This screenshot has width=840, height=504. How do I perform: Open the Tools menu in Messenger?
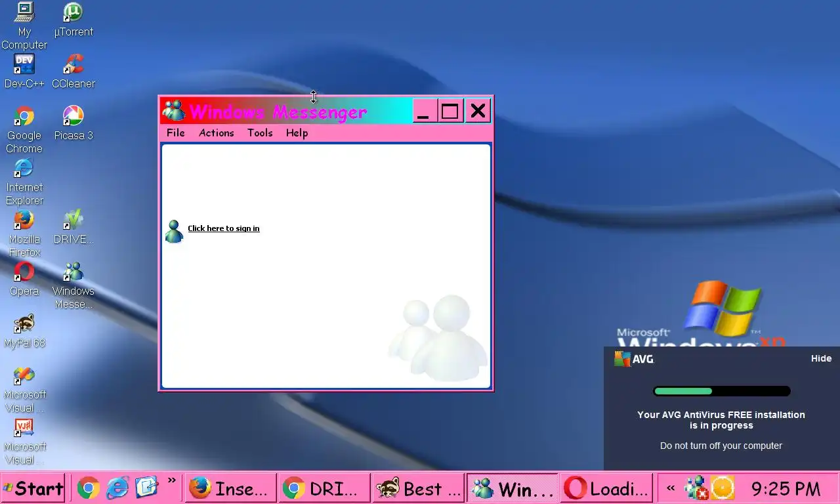tap(260, 133)
